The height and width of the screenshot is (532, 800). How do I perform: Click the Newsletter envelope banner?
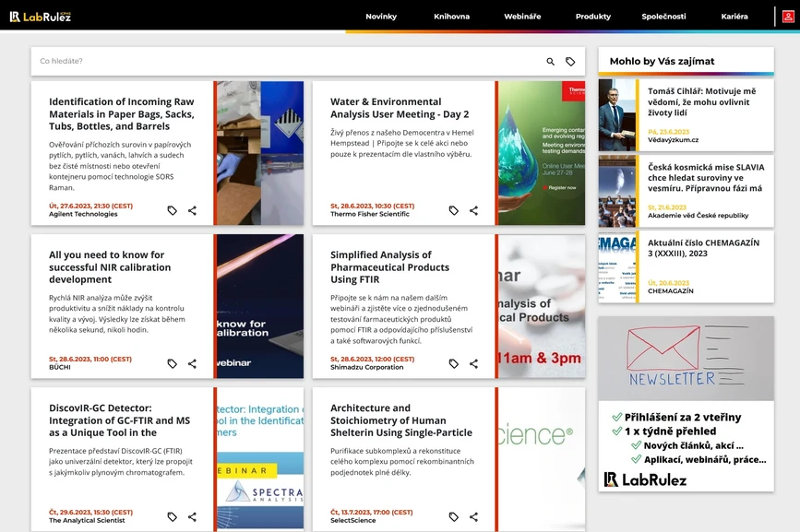687,359
